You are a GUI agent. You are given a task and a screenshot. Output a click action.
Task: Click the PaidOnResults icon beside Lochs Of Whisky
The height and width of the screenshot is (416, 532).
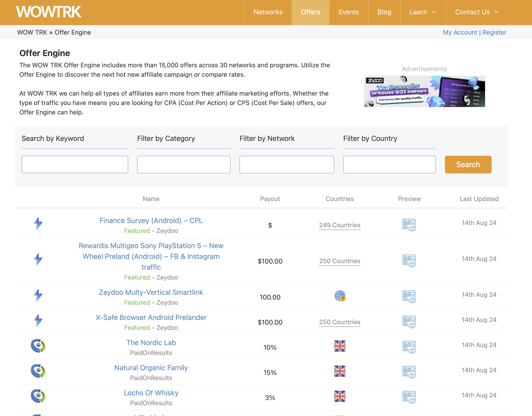(x=38, y=396)
